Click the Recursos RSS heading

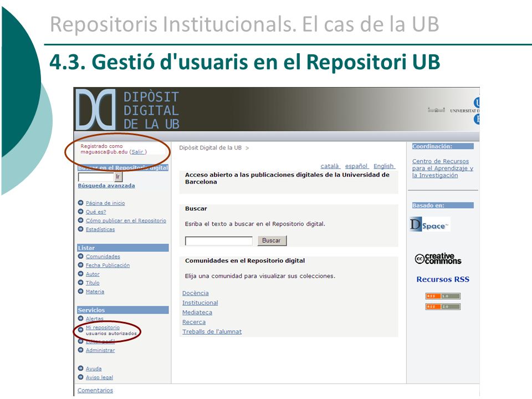tap(443, 279)
